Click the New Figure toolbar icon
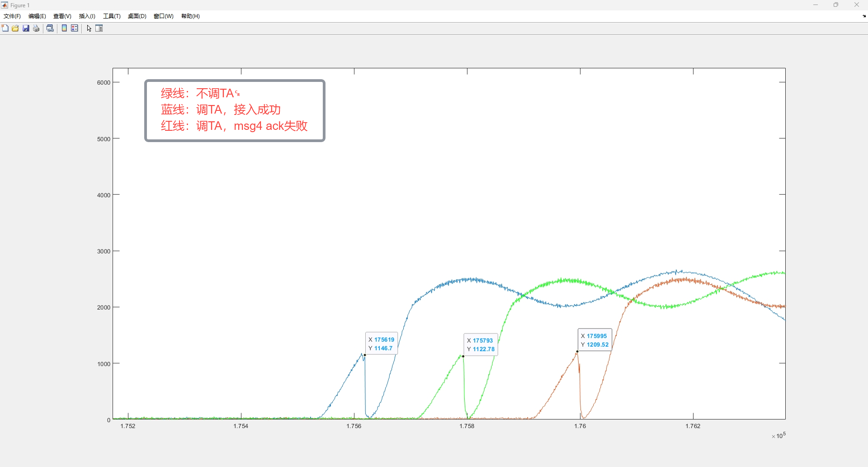Image resolution: width=868 pixels, height=467 pixels. [x=5, y=29]
